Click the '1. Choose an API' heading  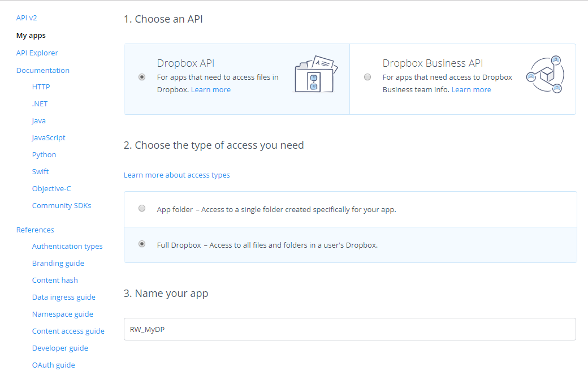pos(163,19)
